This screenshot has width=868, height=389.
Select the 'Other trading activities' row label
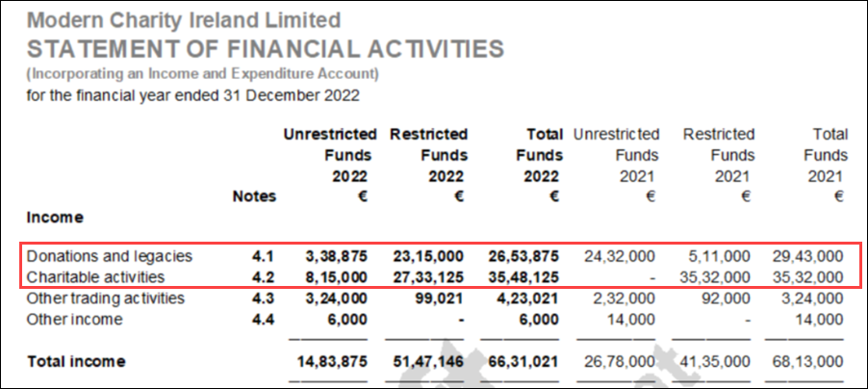pos(105,298)
